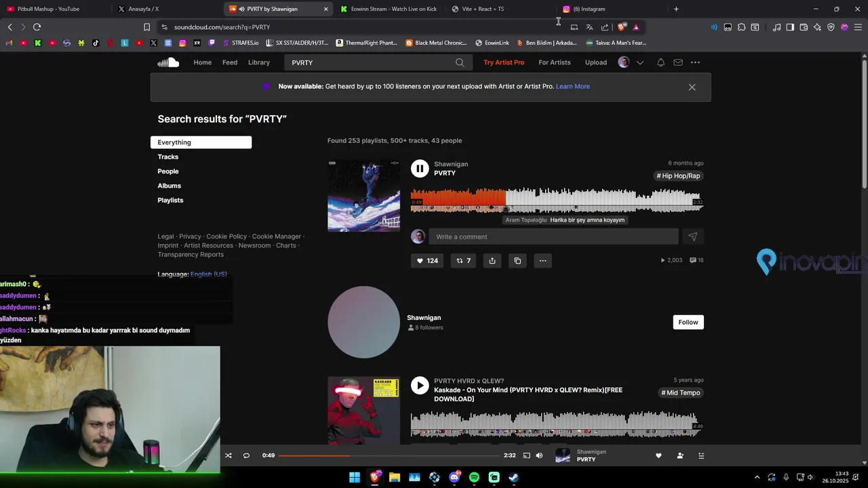Image resolution: width=868 pixels, height=488 pixels.
Task: Pause the PVRTY track
Action: [420, 169]
